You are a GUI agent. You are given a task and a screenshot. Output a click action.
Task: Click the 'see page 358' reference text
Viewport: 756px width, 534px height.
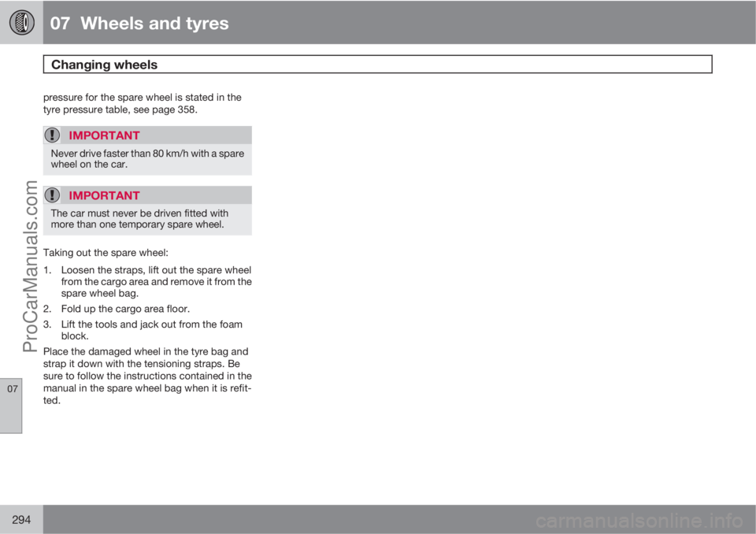[x=165, y=109]
